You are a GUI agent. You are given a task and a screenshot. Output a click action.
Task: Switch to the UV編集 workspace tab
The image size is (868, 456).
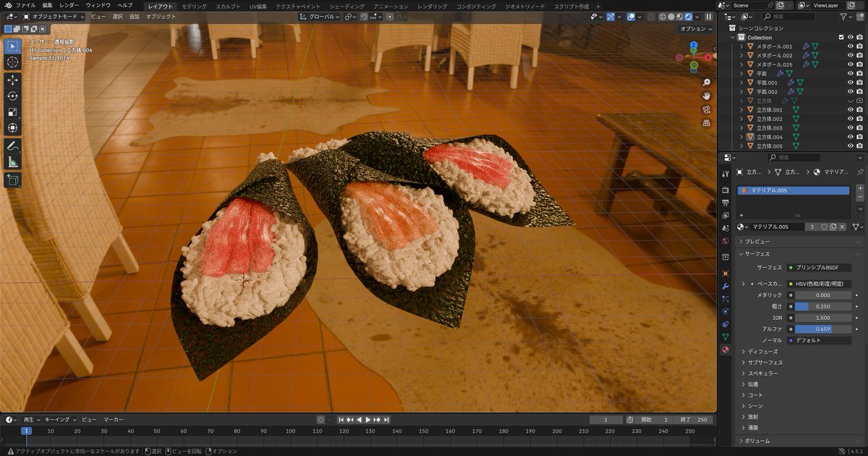pos(258,6)
